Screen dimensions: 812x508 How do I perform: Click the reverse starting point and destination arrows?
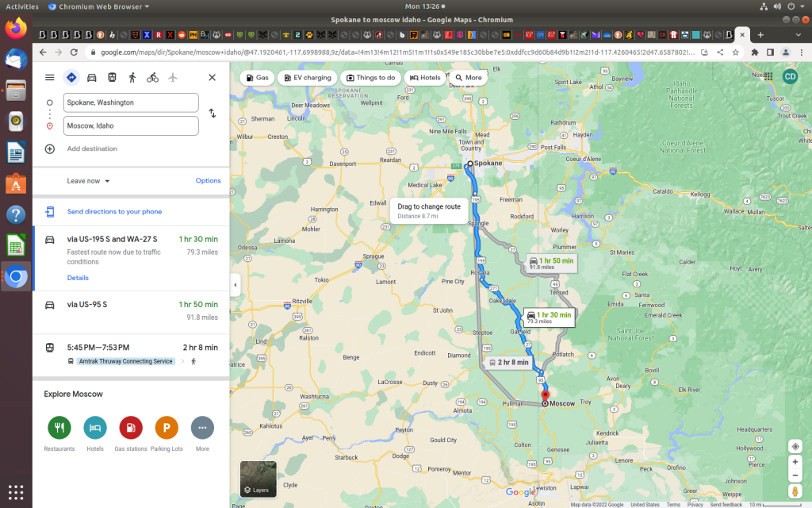[x=212, y=114]
